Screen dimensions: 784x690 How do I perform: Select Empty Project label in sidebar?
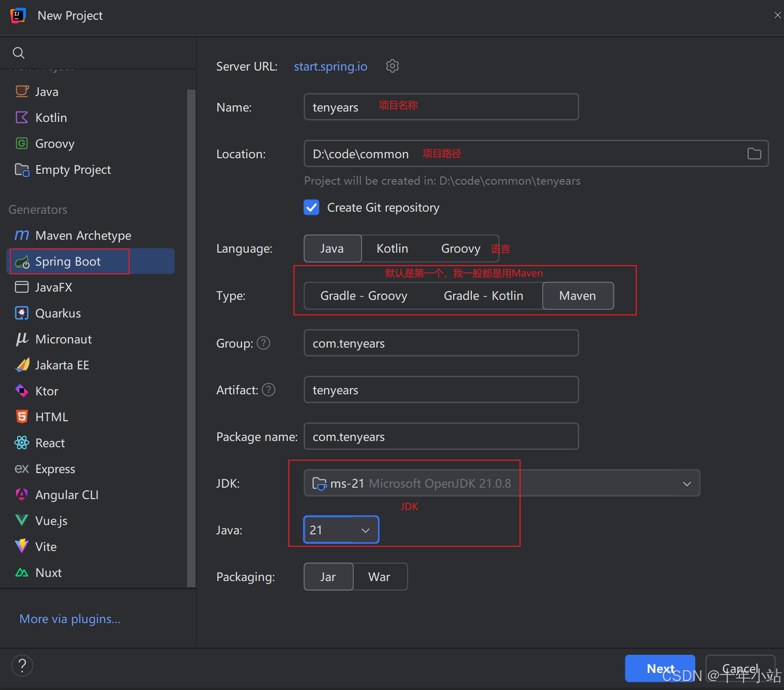pos(73,170)
